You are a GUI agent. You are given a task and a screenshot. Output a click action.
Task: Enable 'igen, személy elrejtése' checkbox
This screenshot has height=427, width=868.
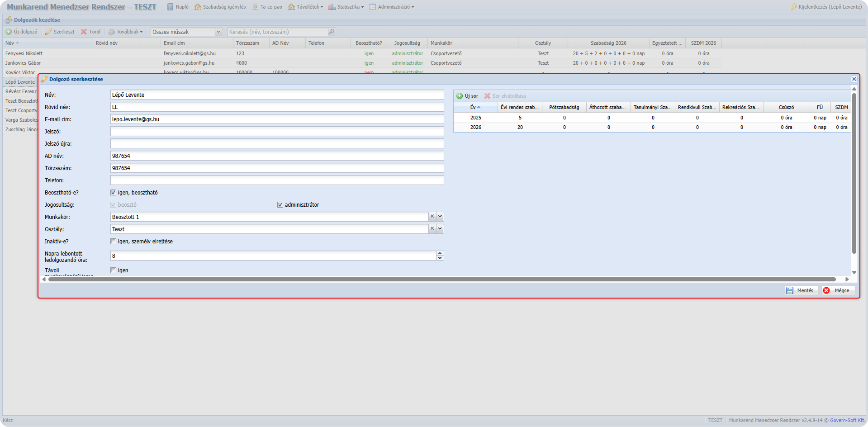114,242
